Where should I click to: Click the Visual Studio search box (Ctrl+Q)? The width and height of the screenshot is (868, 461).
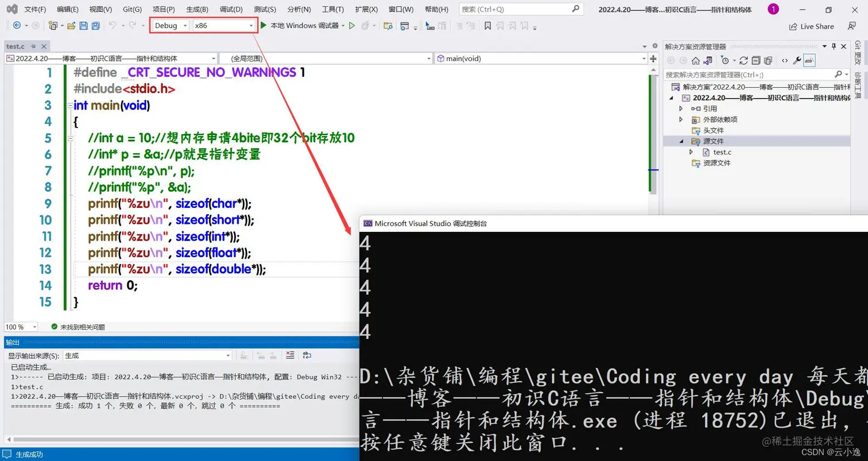click(520, 9)
